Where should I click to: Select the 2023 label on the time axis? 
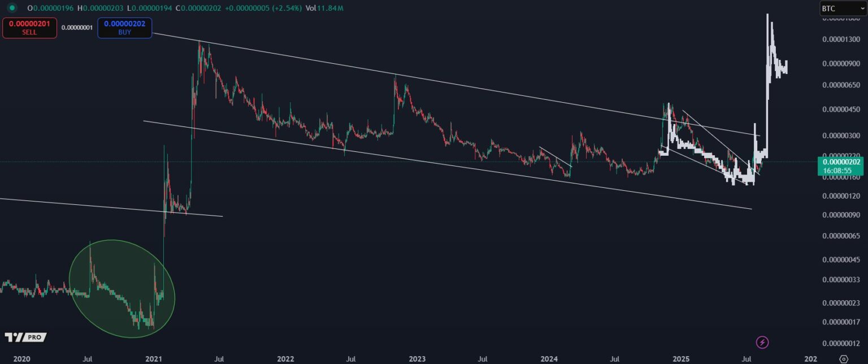click(x=417, y=358)
